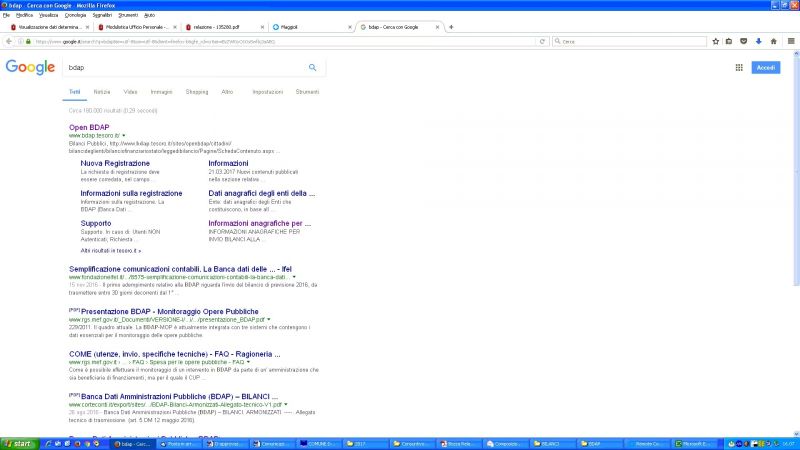The width and height of the screenshot is (800, 450).
Task: Open the Impostazioni dropdown
Action: point(267,92)
